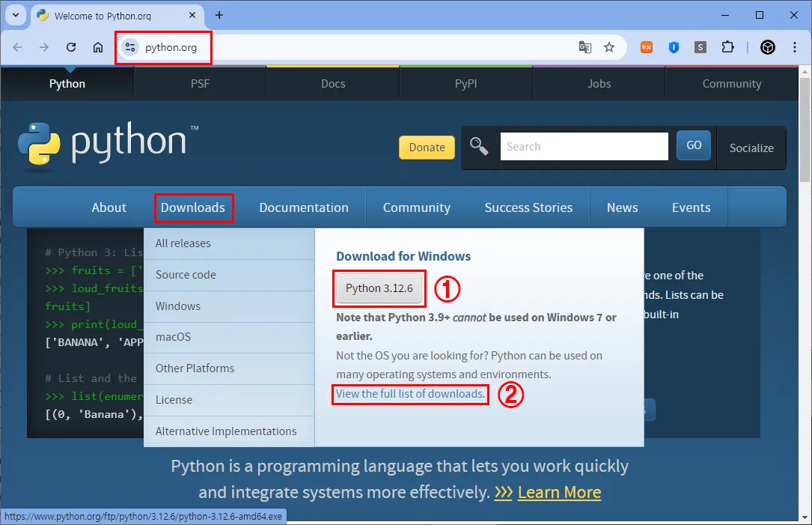Choose Other Platforms in Downloads submenu

pos(229,368)
